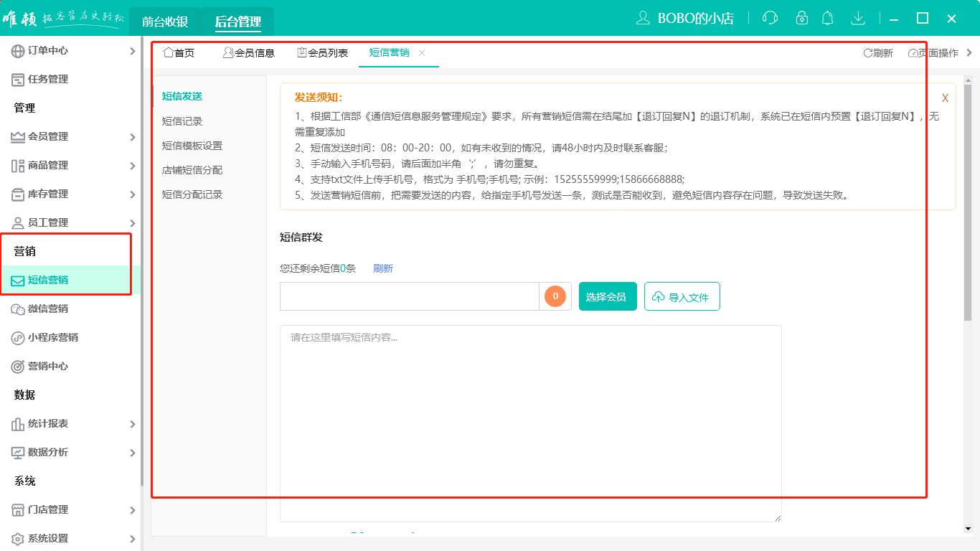The image size is (980, 551).
Task: Click the SMS content text area
Action: click(x=530, y=423)
